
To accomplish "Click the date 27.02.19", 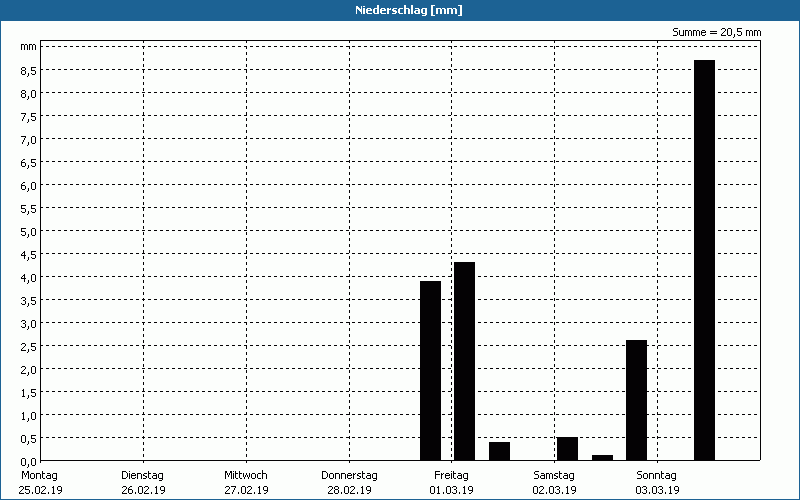I will [x=246, y=490].
